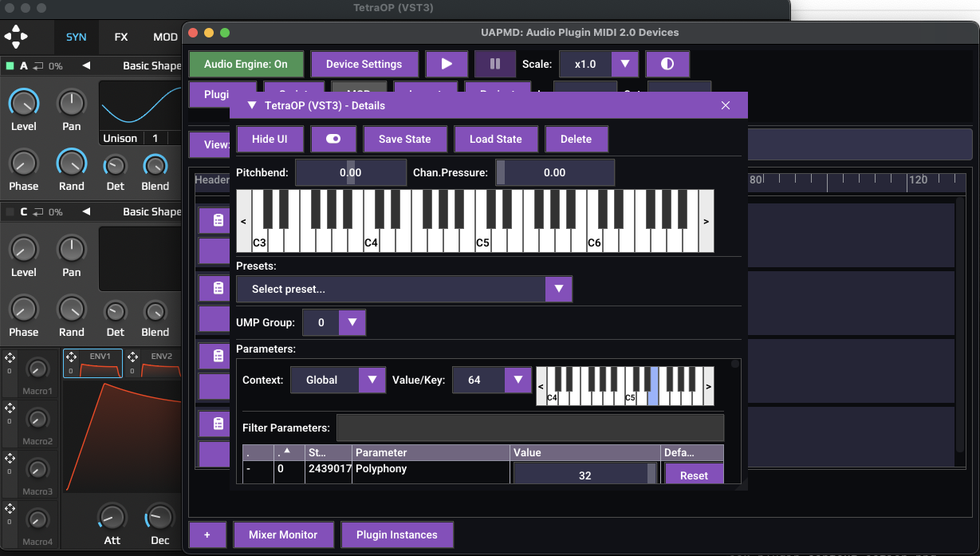This screenshot has width=980, height=556.
Task: Click the Macro1 modulation assign icon
Action: tap(10, 359)
